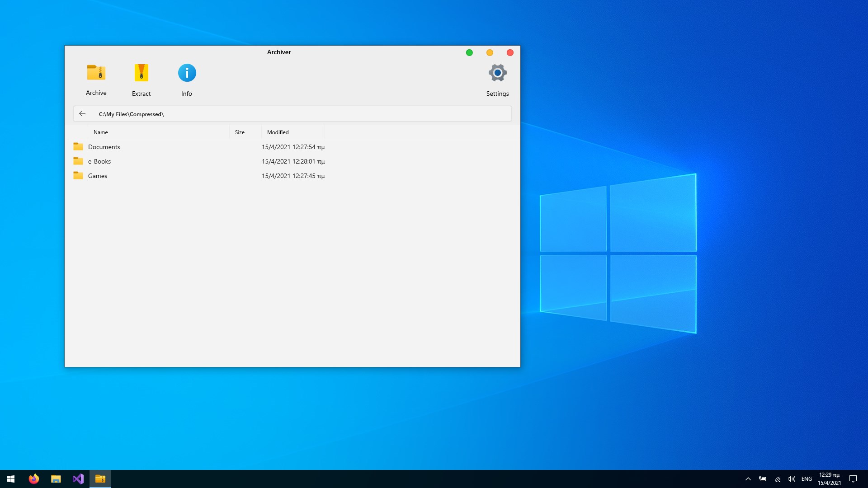Screen dimensions: 868x488
Task: Open Settings gear icon
Action: (x=497, y=73)
